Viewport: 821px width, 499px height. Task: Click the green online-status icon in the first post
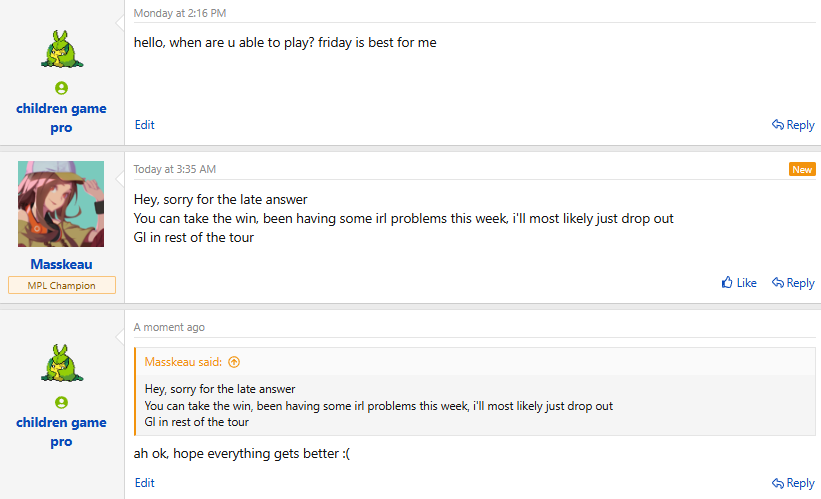[61, 88]
